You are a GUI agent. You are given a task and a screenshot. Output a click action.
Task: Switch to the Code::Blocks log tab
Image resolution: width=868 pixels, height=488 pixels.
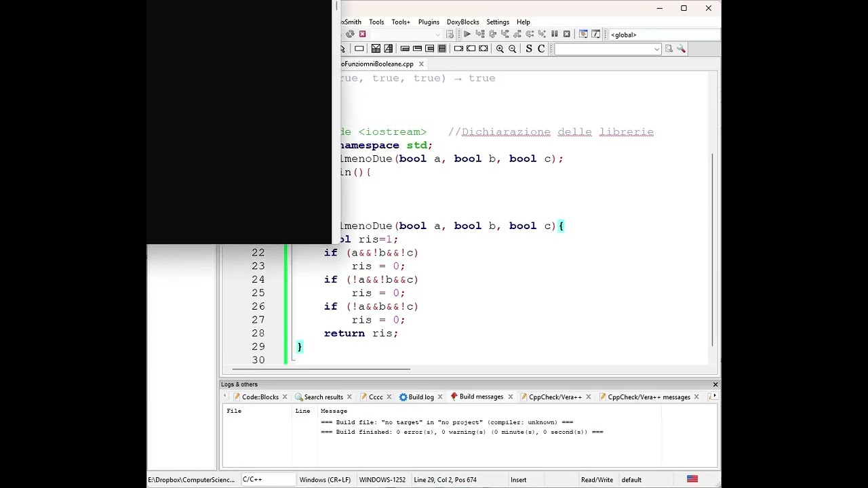[x=260, y=397]
